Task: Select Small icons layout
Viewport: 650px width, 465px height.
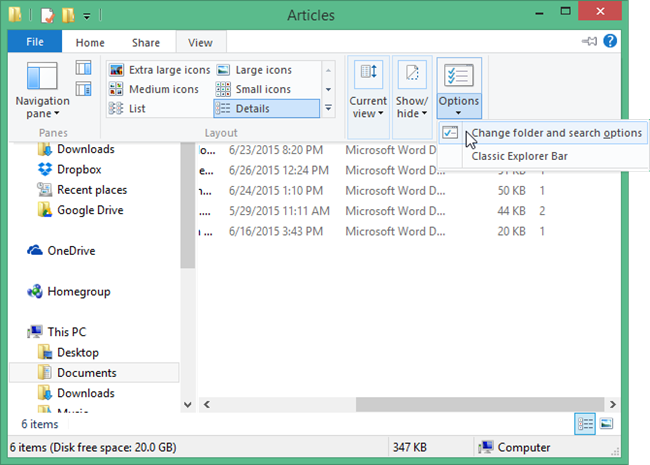Action: (253, 89)
